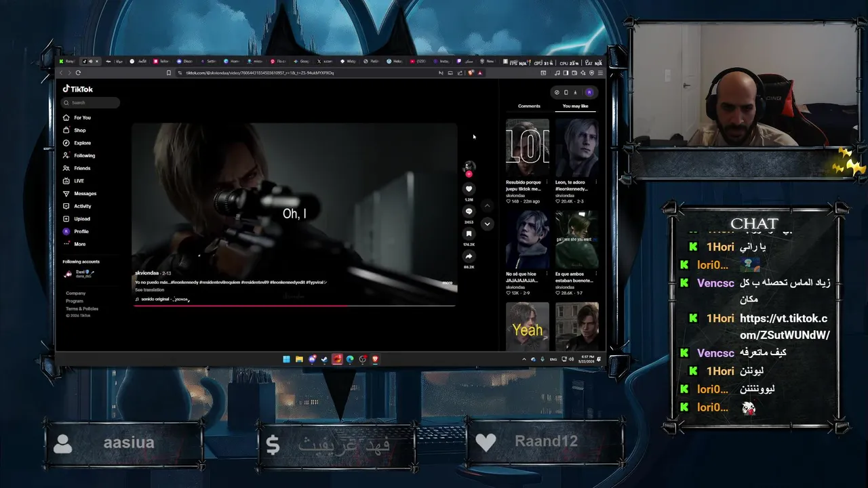Switch to the Comments tab
The image size is (868, 488).
(529, 106)
